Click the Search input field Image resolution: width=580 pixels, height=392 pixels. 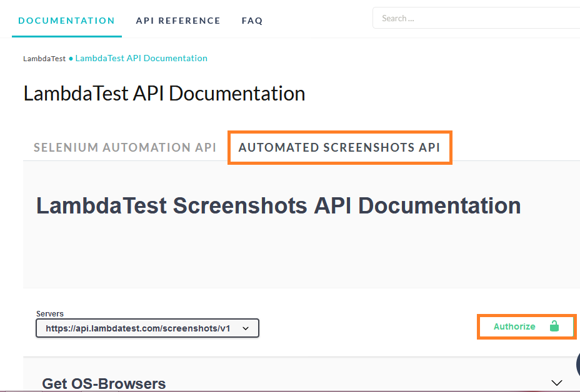(476, 18)
